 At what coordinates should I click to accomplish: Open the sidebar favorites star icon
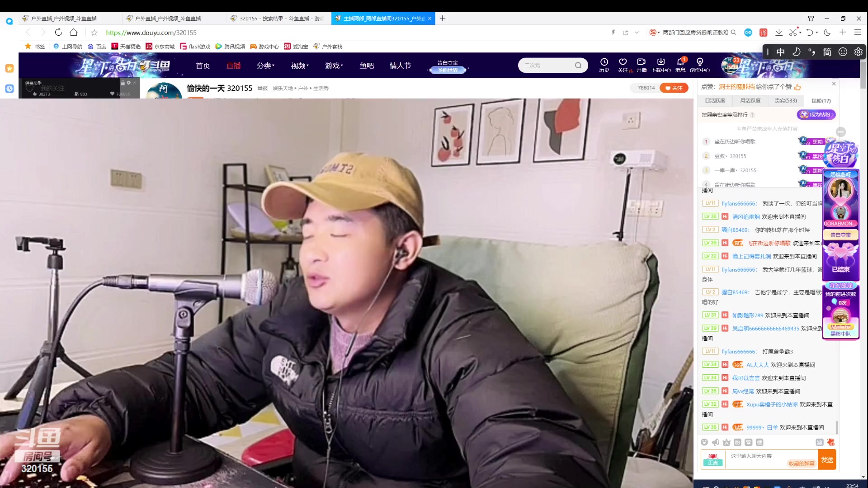[9, 68]
